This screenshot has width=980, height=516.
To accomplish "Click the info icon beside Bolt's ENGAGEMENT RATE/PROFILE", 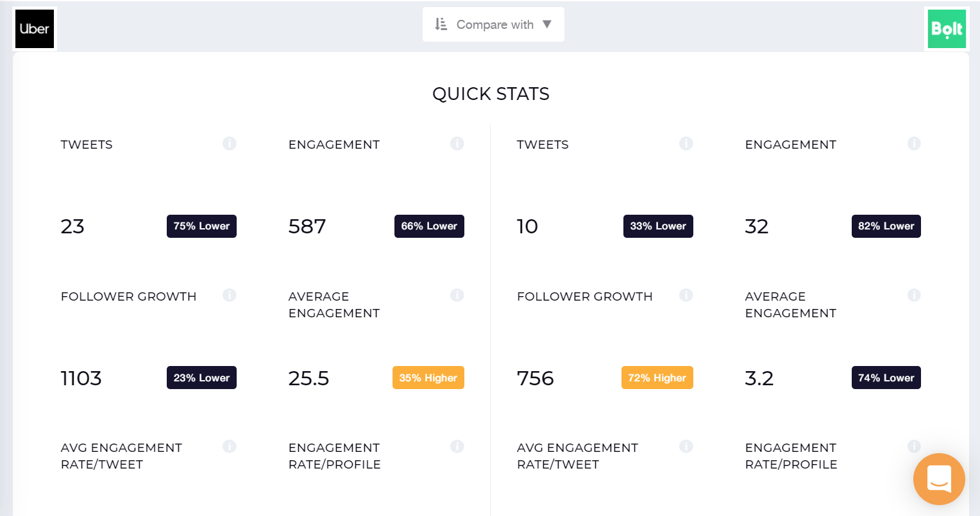I will click(x=914, y=446).
